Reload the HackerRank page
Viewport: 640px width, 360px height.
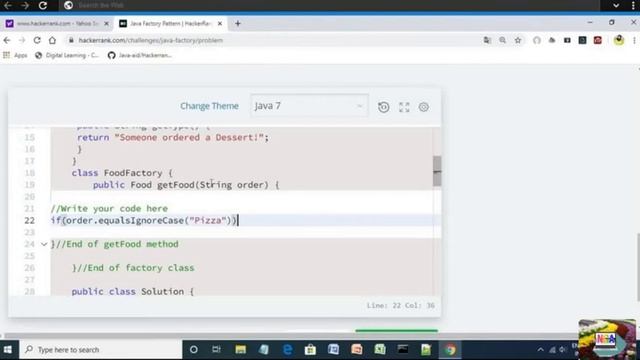(37, 40)
